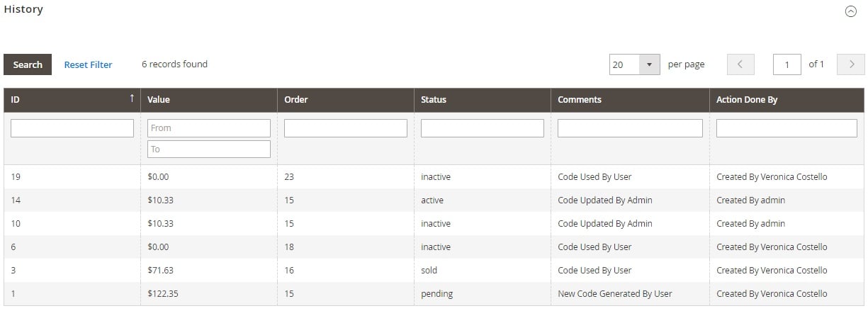
Task: Focus the Comments filter input
Action: tap(630, 128)
